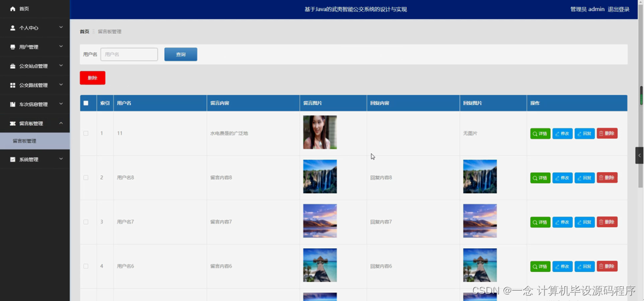Screen dimensions: 644x301
Task: Click the blue 查询 search button
Action: point(181,54)
